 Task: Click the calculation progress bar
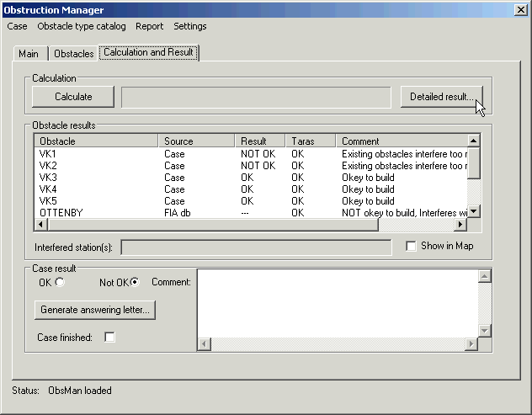(256, 98)
